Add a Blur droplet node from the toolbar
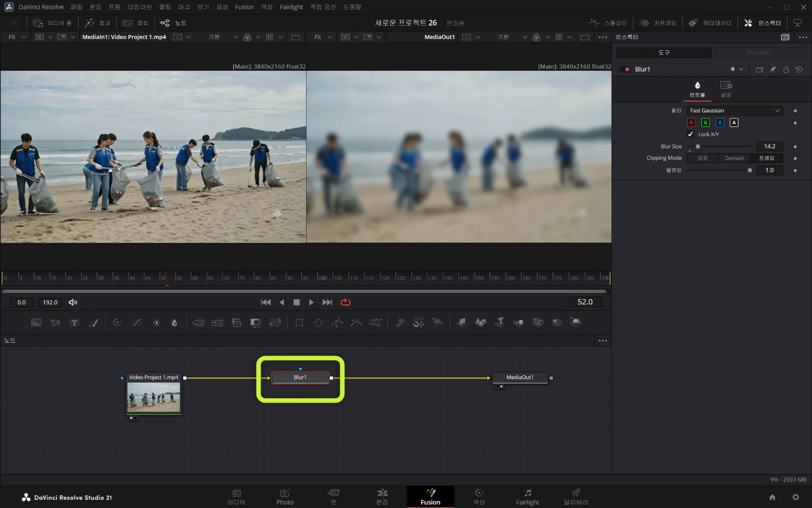The image size is (812, 508). click(x=174, y=323)
